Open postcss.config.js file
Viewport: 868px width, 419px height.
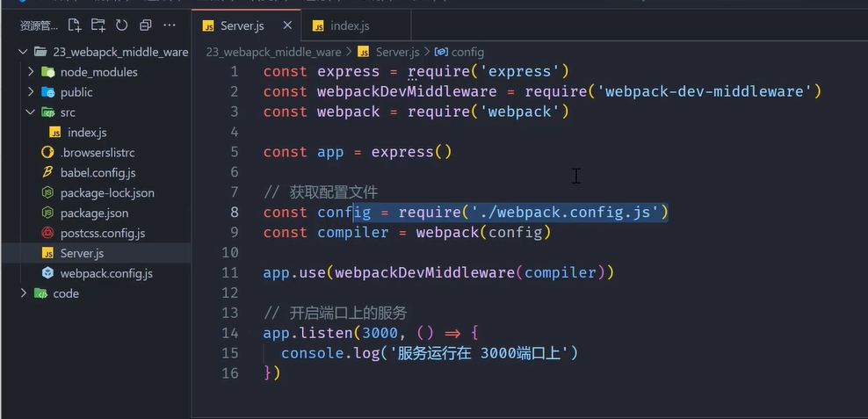pyautogui.click(x=103, y=233)
